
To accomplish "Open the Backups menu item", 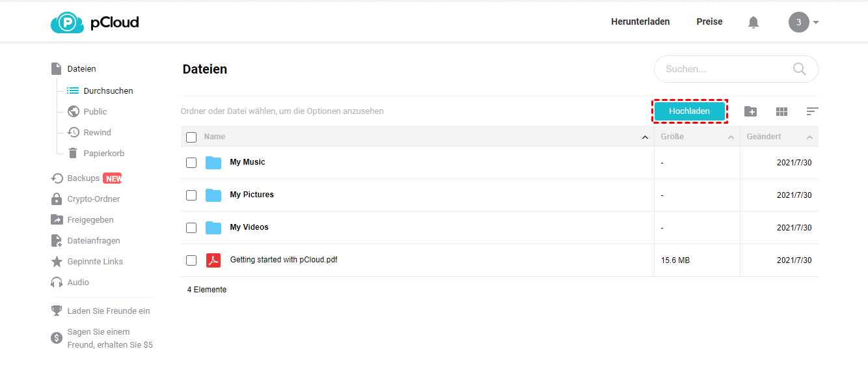I will 83,178.
